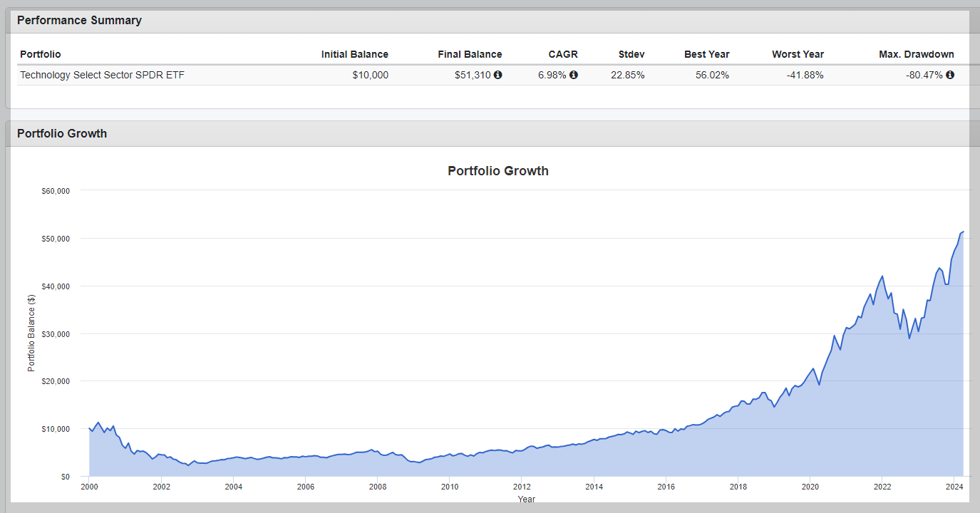Click the Initial Balance value $10,000
This screenshot has height=513, width=980.
(371, 75)
